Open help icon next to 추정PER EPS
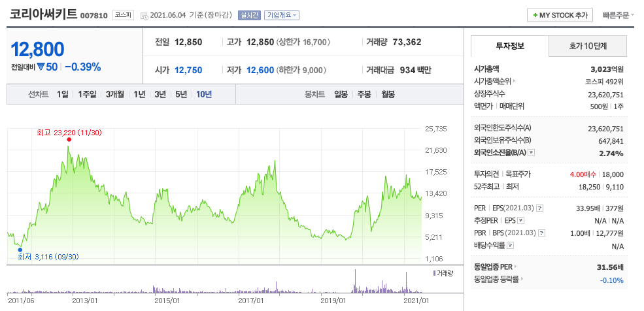Screen dimensions: 644x311 (x=521, y=221)
